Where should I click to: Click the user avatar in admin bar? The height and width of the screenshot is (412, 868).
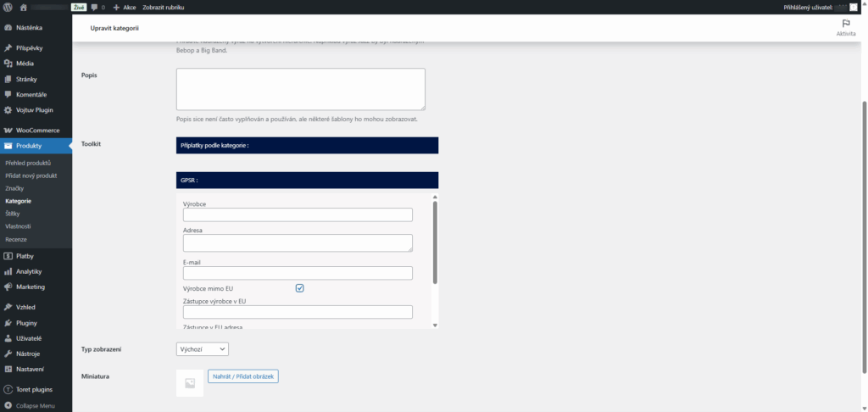[854, 8]
